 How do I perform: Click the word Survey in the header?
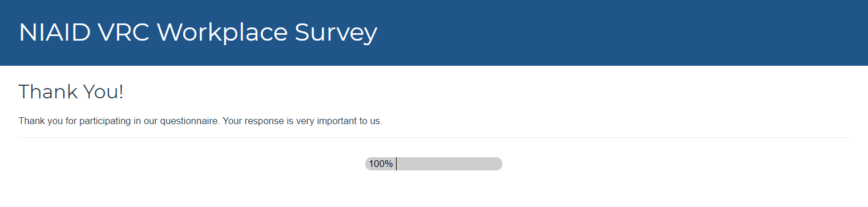[x=336, y=34]
